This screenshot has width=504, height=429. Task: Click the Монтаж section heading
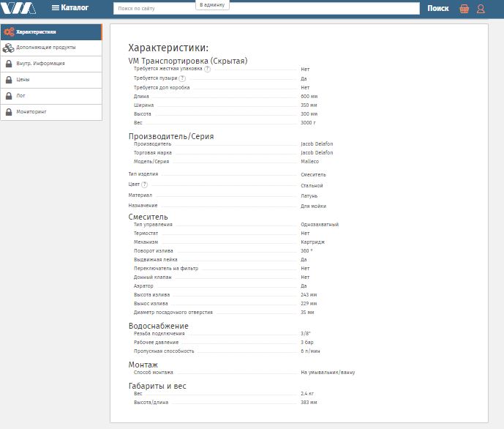[143, 365]
